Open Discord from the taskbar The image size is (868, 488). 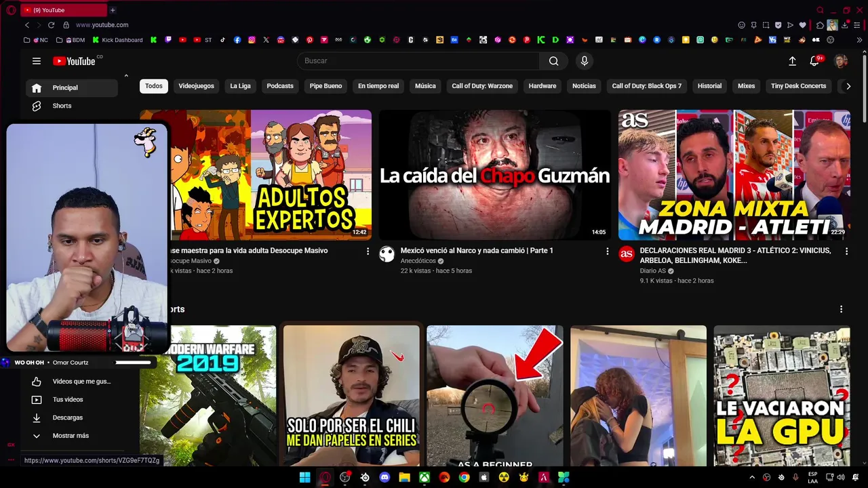384,477
